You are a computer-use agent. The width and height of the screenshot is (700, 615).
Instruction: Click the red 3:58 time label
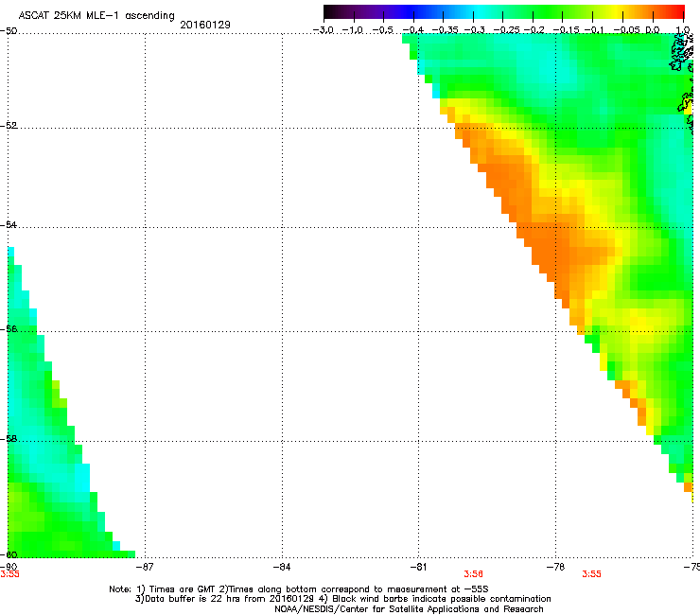473,574
